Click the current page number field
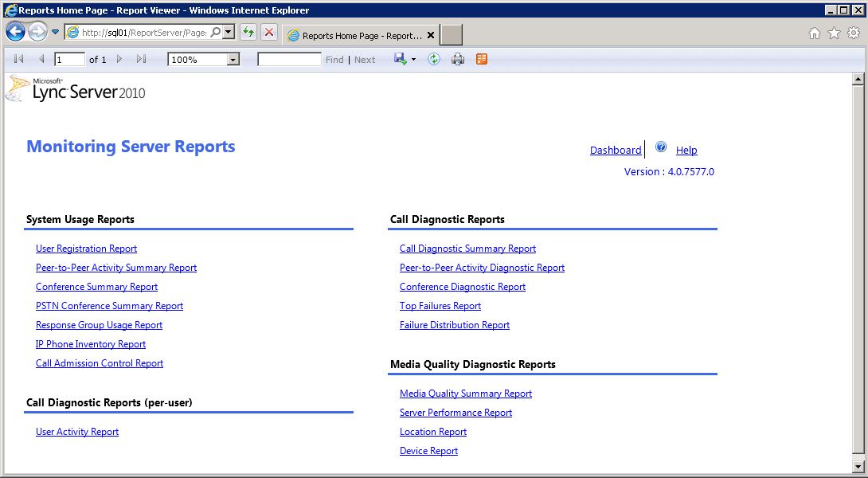 [x=69, y=59]
